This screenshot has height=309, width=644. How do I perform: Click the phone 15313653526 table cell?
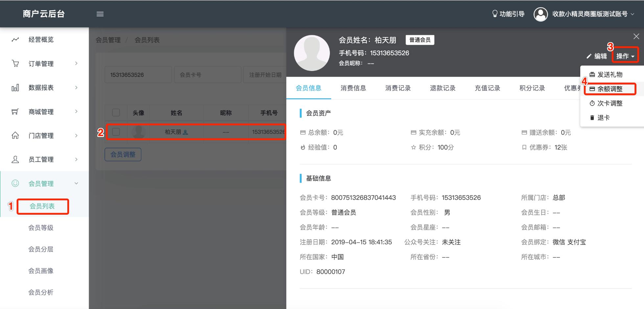[267, 132]
